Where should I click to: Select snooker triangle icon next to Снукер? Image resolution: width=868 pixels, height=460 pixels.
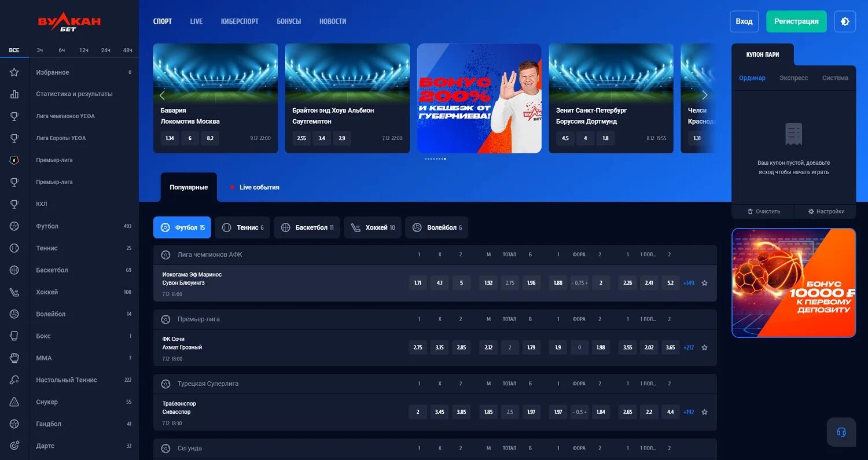[x=14, y=402]
